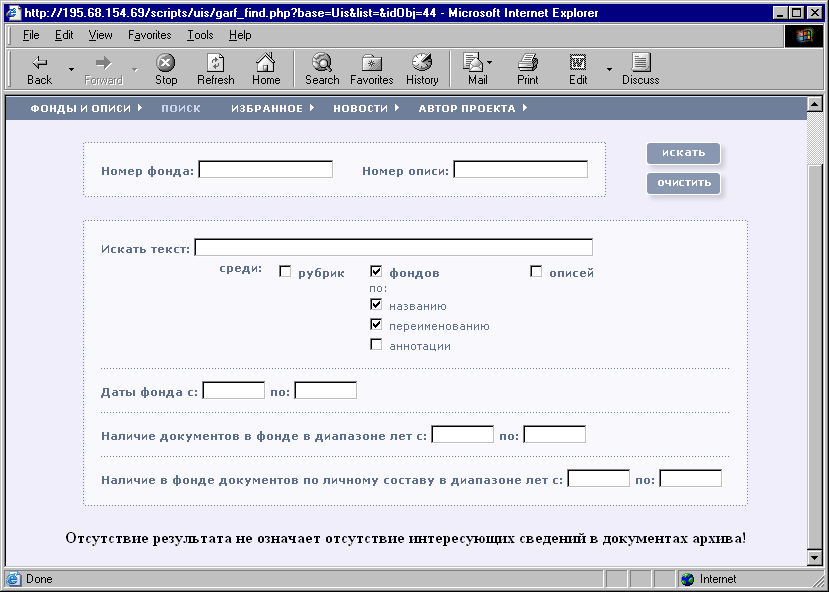Open the Forward button dropdown arrow
The width and height of the screenshot is (829, 592).
point(135,69)
